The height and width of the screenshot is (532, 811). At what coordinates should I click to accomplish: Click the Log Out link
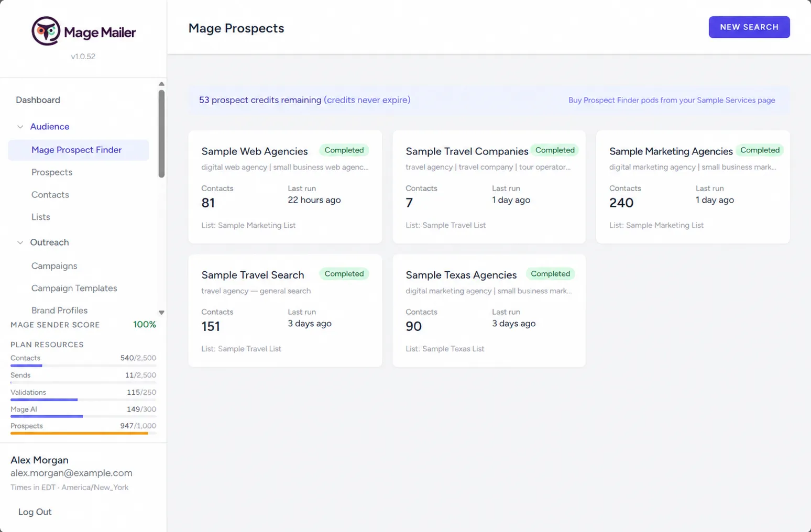(x=35, y=512)
